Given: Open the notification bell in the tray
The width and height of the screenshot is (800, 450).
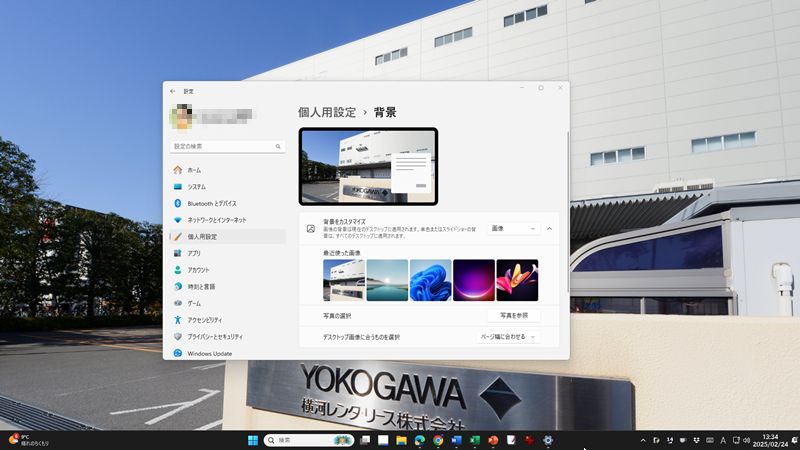Looking at the screenshot, I should pyautogui.click(x=794, y=440).
